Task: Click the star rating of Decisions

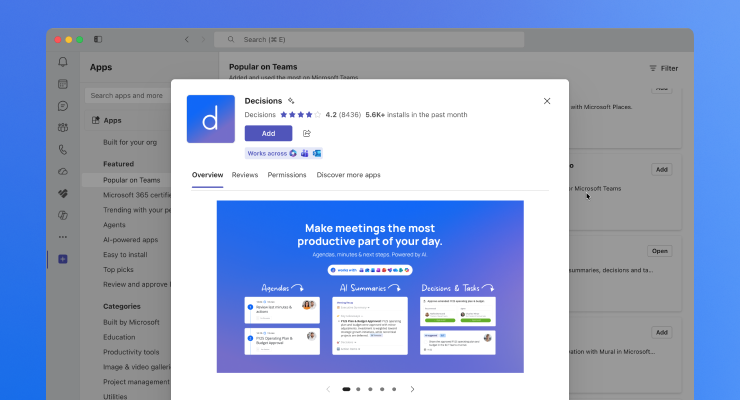Action: pos(301,115)
